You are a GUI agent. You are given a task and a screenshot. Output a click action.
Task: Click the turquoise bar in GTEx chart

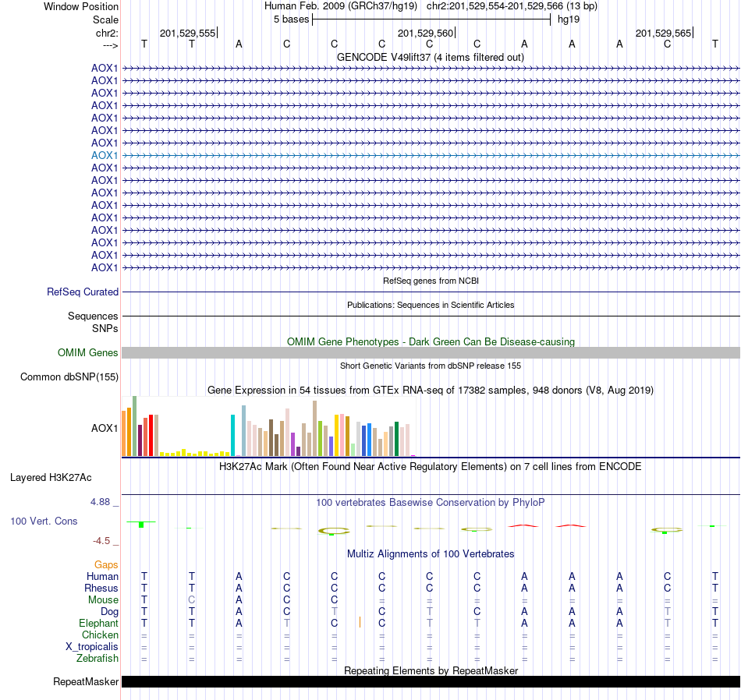[x=232, y=435]
